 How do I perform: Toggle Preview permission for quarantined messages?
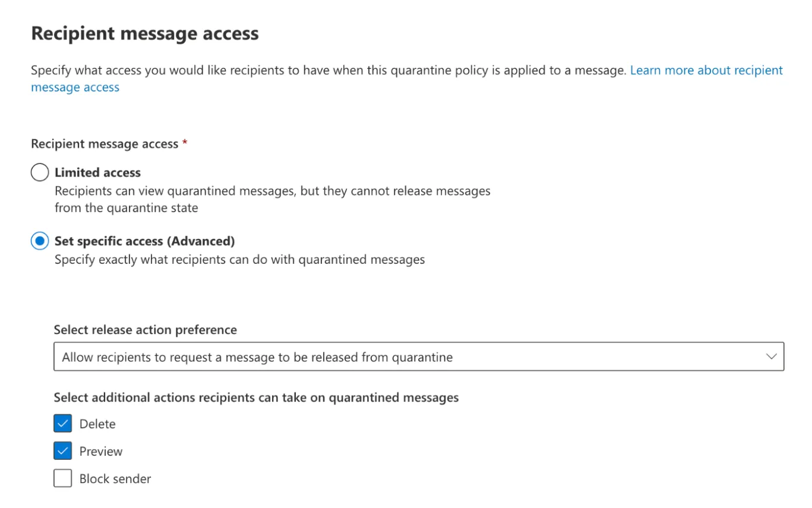(62, 450)
